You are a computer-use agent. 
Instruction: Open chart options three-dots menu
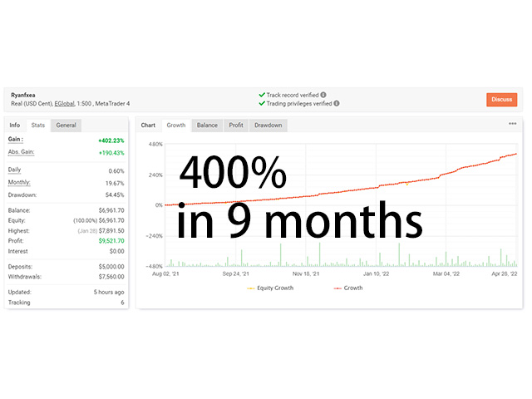click(512, 124)
